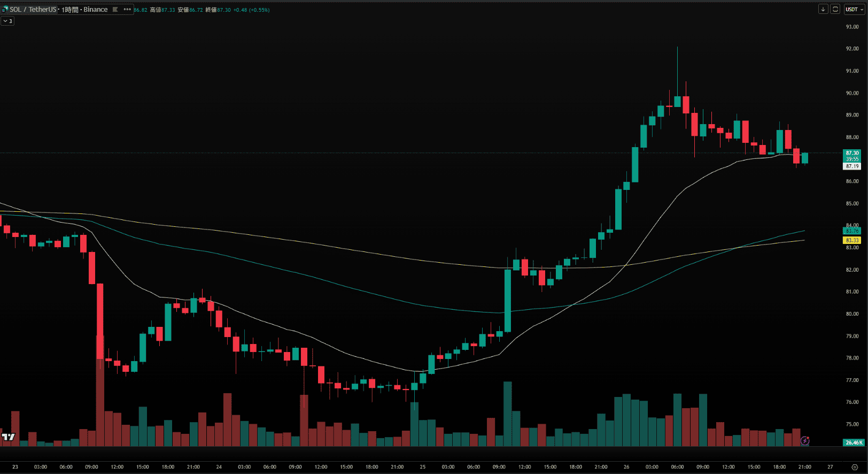Screen dimensions: 868x474
Task: Click the Binance exchange name
Action: point(96,10)
